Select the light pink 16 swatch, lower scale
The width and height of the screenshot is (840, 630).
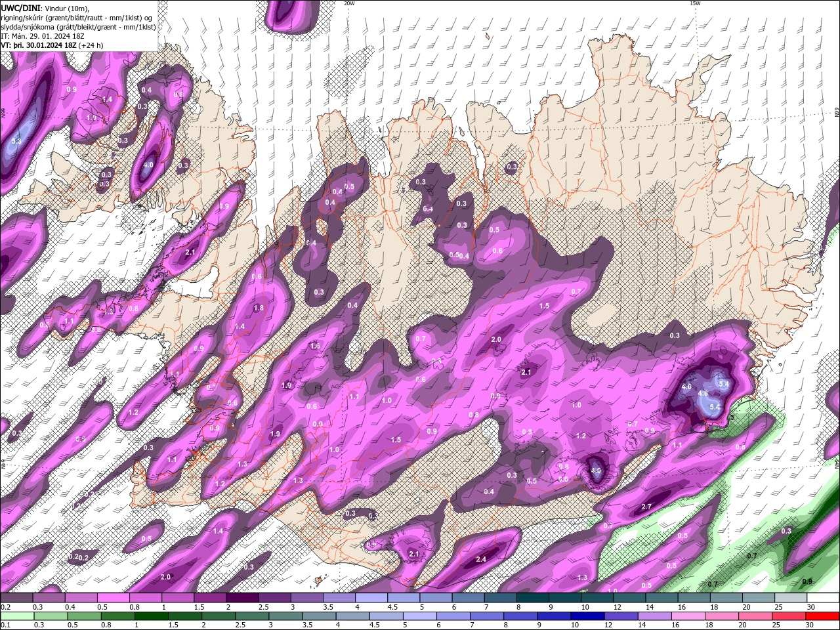click(688, 616)
